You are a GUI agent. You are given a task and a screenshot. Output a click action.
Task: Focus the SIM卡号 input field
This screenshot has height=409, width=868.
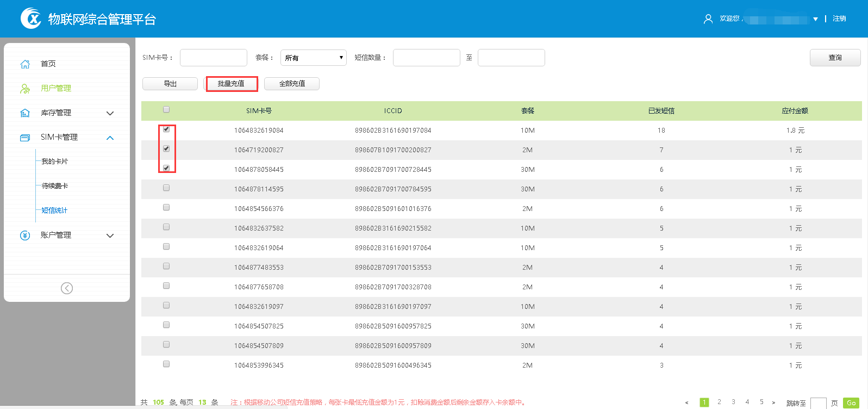pyautogui.click(x=213, y=58)
